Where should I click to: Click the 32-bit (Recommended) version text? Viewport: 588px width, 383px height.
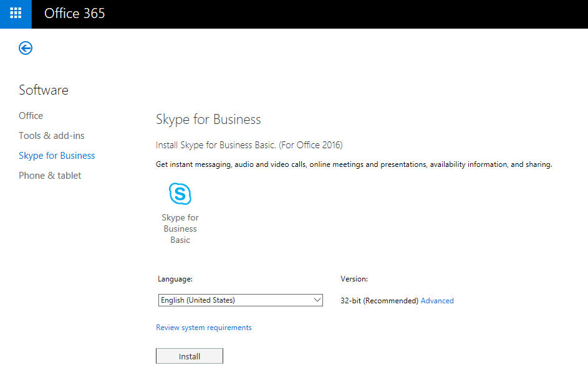pos(379,301)
